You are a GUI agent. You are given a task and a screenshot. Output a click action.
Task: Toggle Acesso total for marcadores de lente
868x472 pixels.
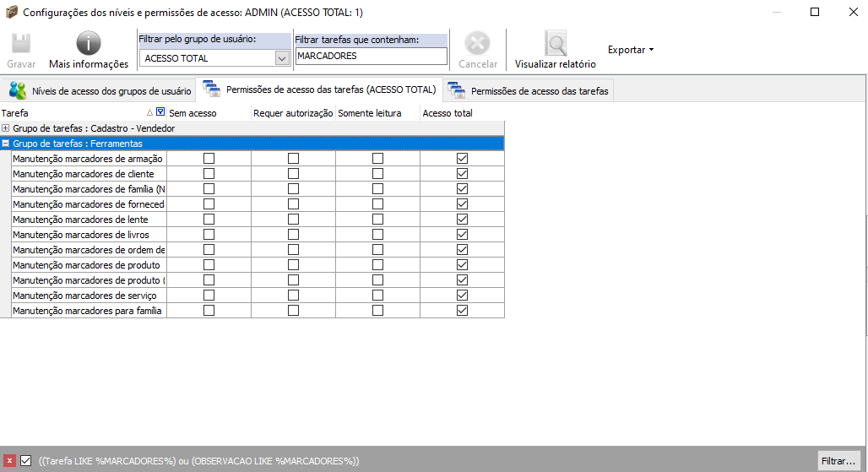tap(462, 220)
